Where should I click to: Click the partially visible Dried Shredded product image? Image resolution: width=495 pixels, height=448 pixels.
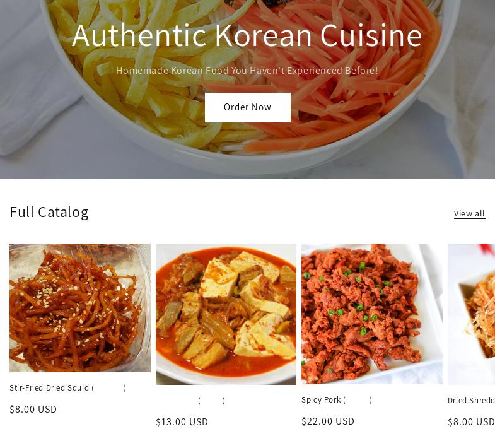pos(471,314)
